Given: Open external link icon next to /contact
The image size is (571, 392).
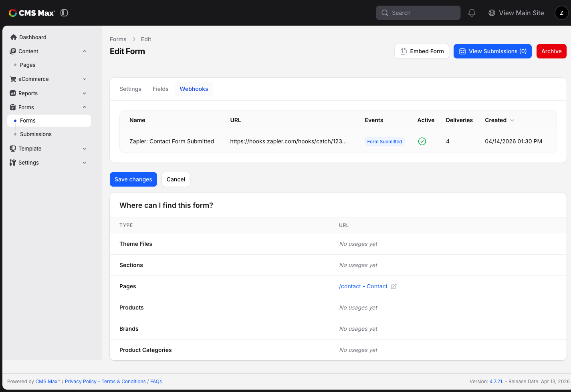Looking at the screenshot, I should (394, 286).
